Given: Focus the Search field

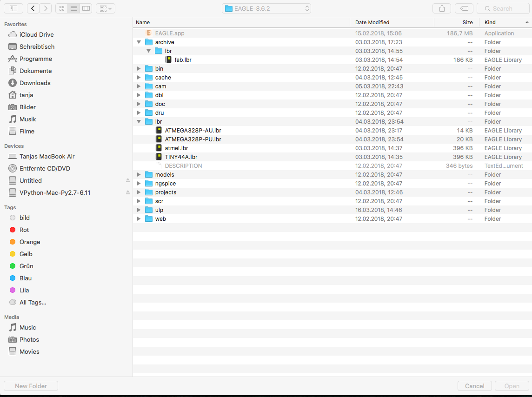Looking at the screenshot, I should (x=503, y=8).
